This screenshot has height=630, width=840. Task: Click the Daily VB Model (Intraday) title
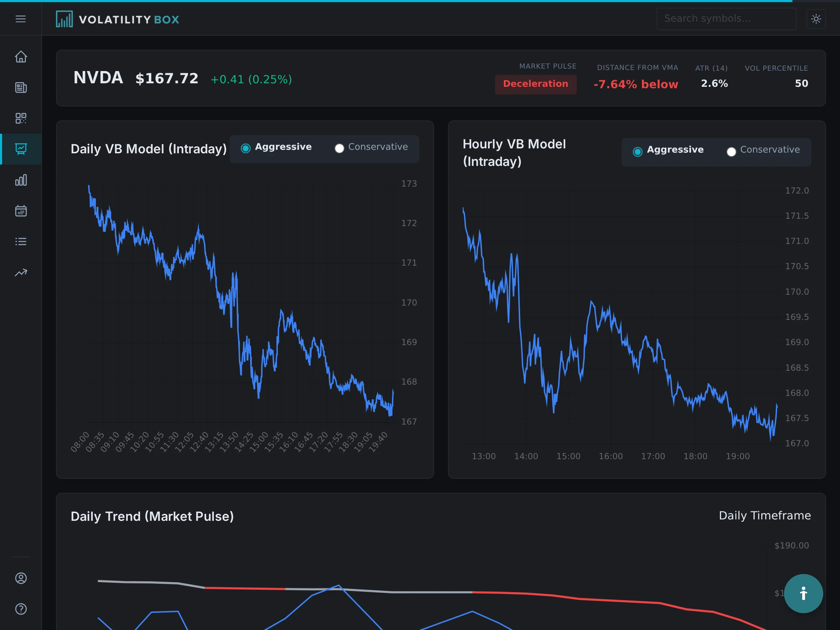(x=148, y=149)
